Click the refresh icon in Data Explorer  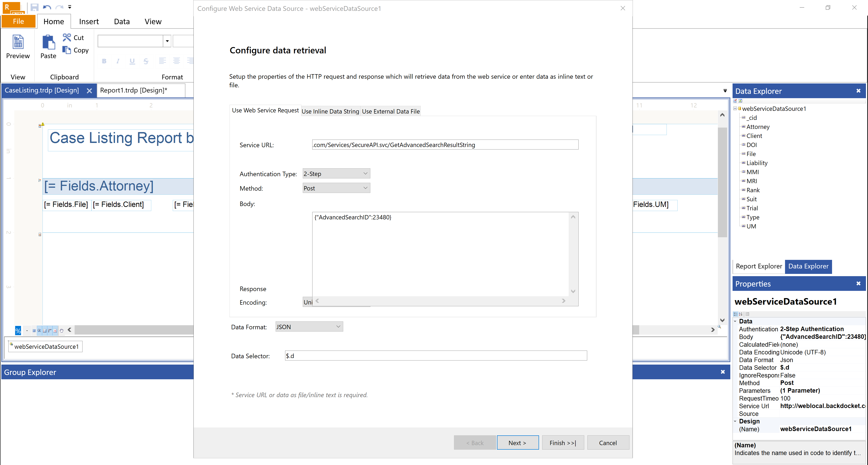pyautogui.click(x=740, y=101)
